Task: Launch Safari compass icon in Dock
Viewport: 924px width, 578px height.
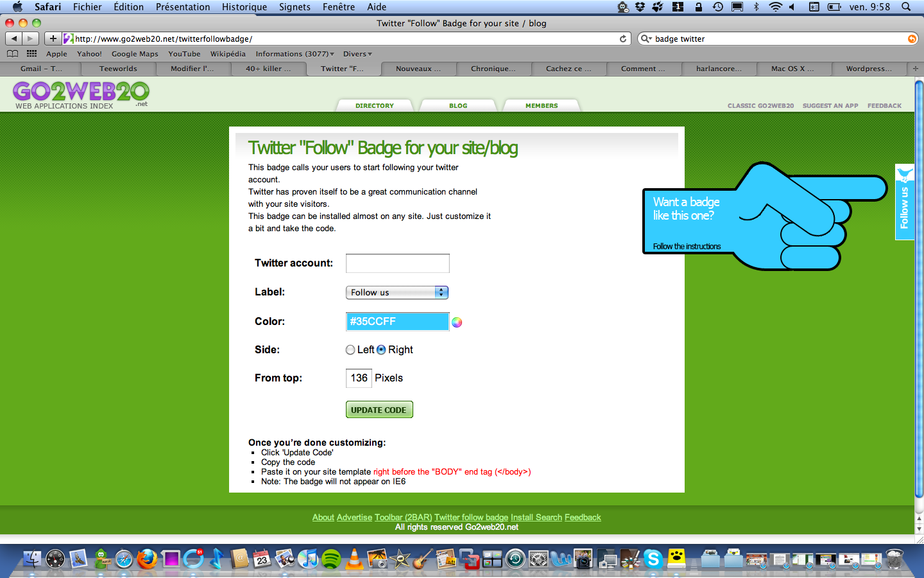Action: click(124, 559)
